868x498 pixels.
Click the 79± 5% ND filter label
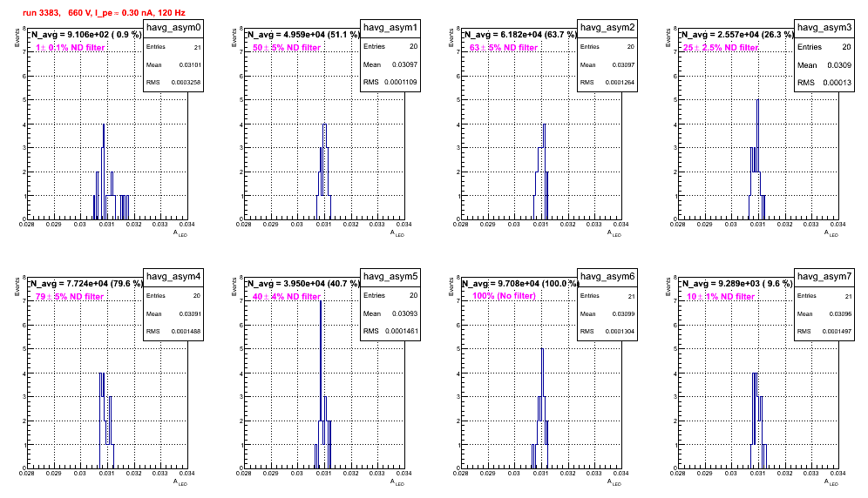tap(70, 297)
